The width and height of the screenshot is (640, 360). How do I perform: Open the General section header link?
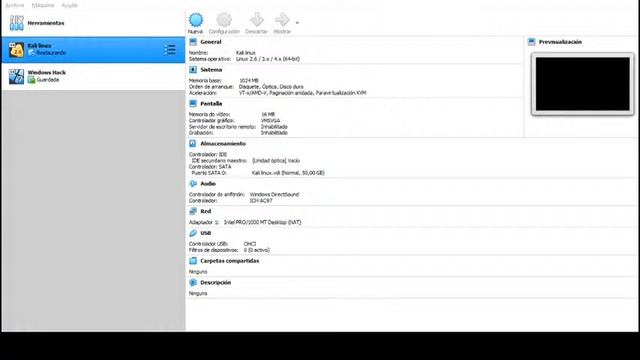(211, 42)
